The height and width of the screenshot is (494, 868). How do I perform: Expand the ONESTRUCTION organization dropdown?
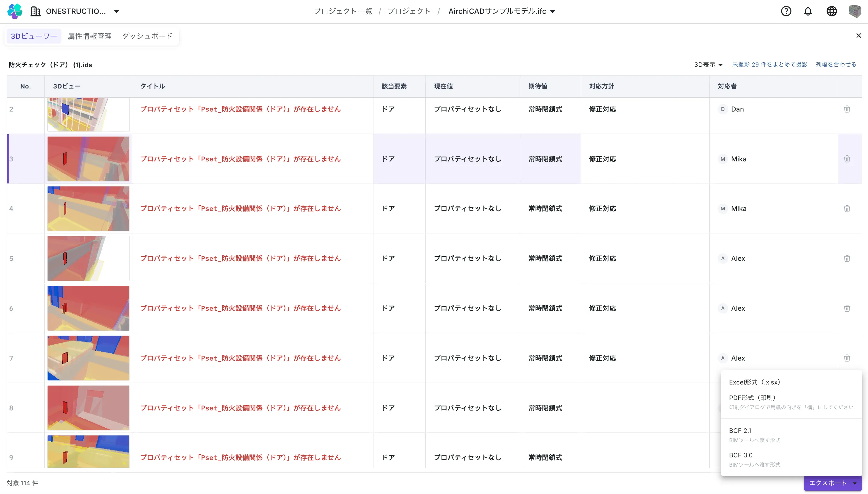tap(117, 11)
